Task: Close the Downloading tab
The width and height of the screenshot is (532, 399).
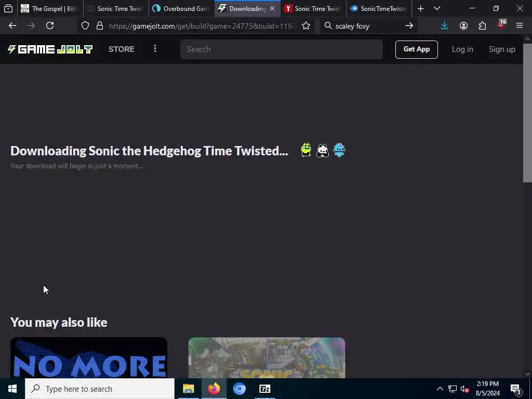Action: click(x=272, y=8)
